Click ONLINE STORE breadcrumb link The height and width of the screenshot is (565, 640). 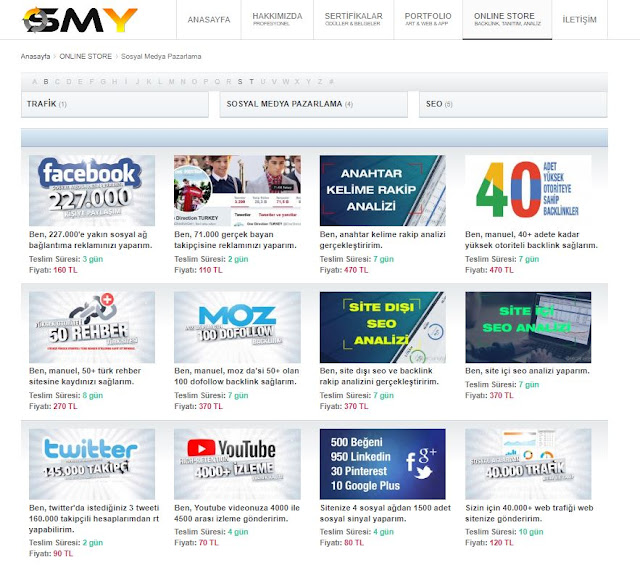pos(85,56)
